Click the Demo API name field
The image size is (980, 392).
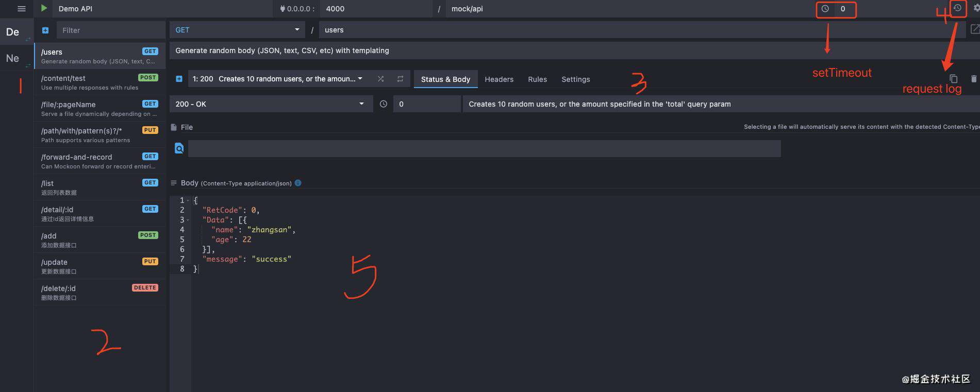(x=162, y=9)
